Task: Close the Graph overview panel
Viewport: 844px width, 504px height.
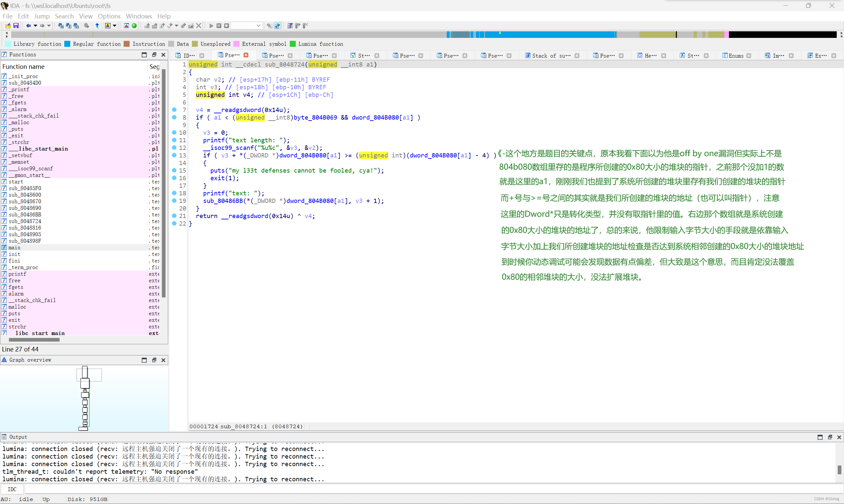Action: point(164,360)
